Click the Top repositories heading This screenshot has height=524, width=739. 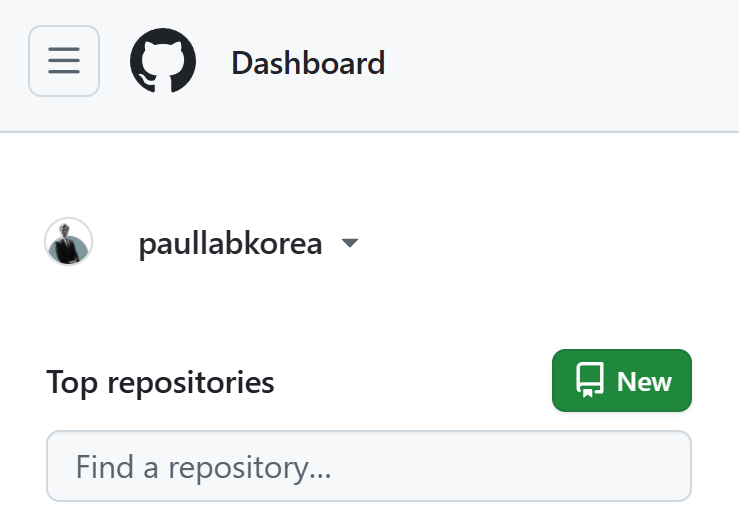[x=160, y=382]
